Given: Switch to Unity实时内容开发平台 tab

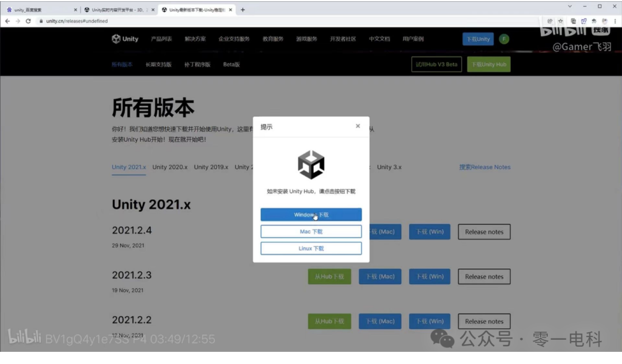Looking at the screenshot, I should tap(118, 10).
